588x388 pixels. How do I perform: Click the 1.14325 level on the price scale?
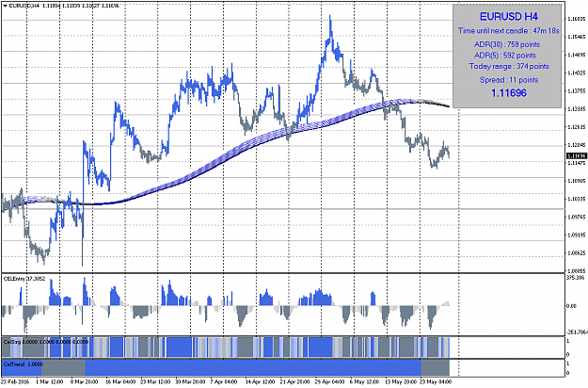click(x=577, y=73)
